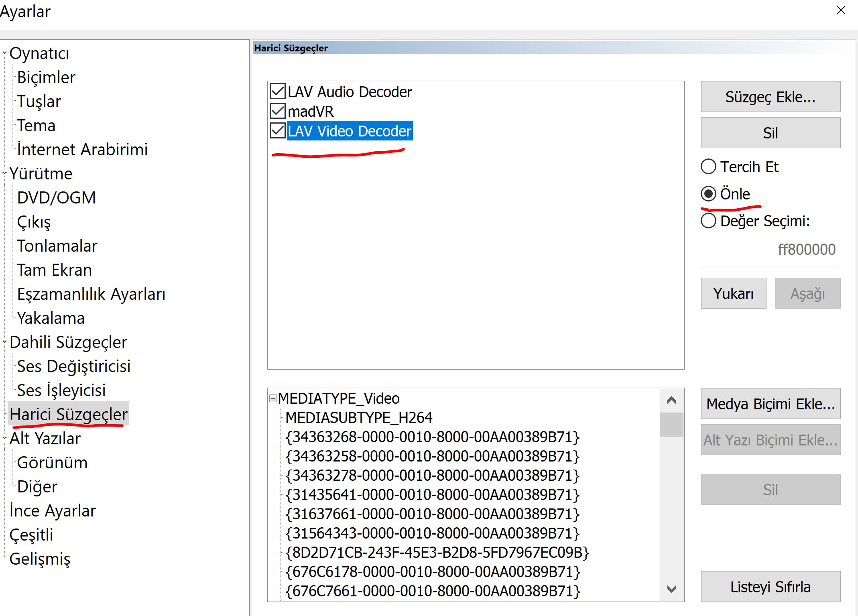Move filter up with Yukarı button
858x616 pixels.
[734, 293]
